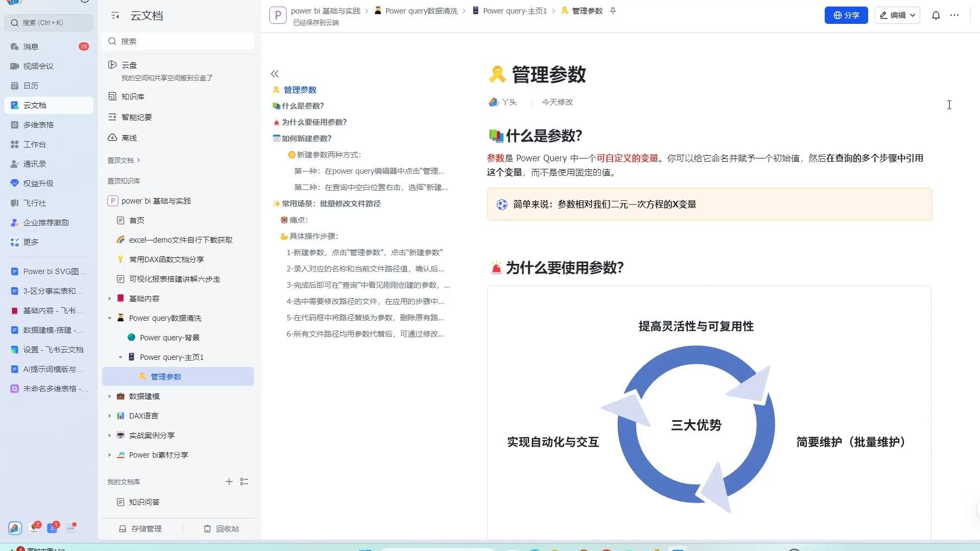Switch to the AI提示词模版与 tab
Screen dimensions: 980x551
(49, 369)
